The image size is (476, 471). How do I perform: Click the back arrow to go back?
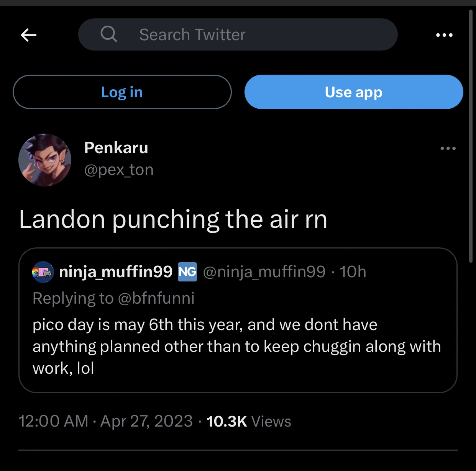coord(28,35)
